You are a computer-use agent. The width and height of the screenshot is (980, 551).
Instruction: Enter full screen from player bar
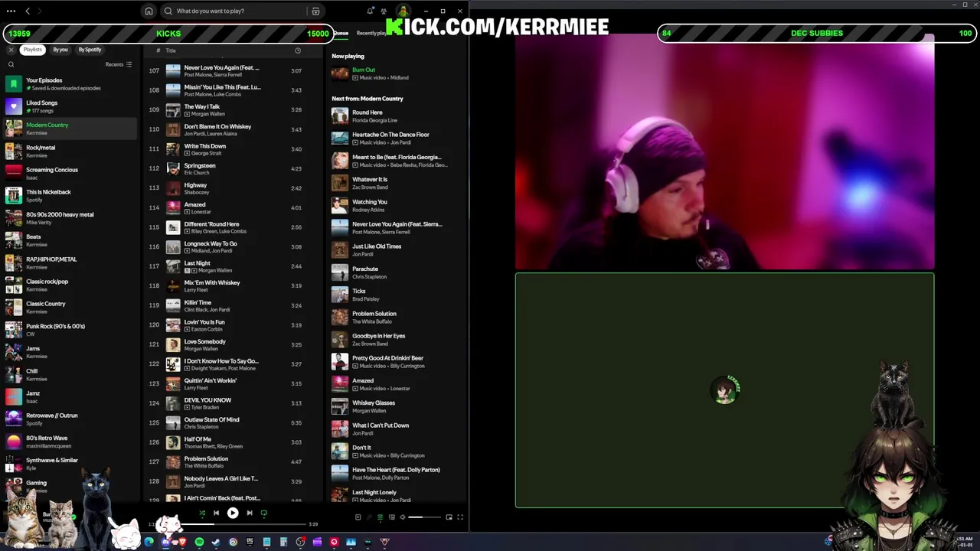460,517
